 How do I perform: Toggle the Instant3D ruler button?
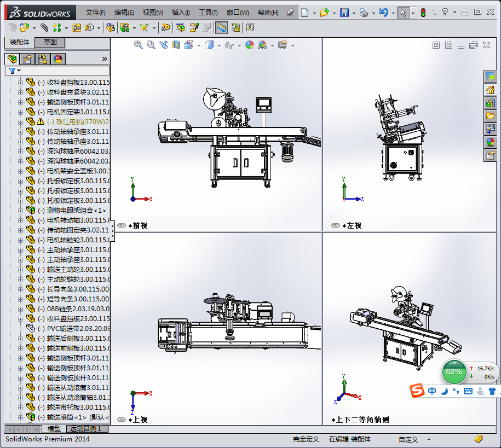coord(221,28)
